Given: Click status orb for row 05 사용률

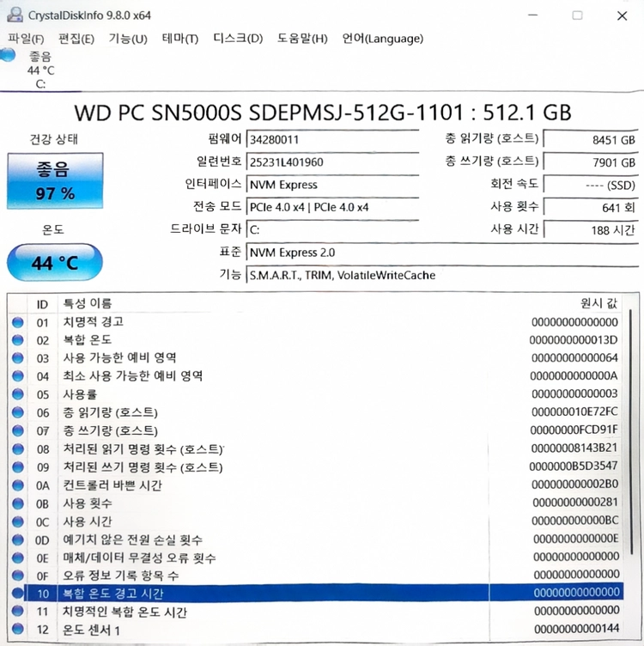Looking at the screenshot, I should tap(18, 394).
